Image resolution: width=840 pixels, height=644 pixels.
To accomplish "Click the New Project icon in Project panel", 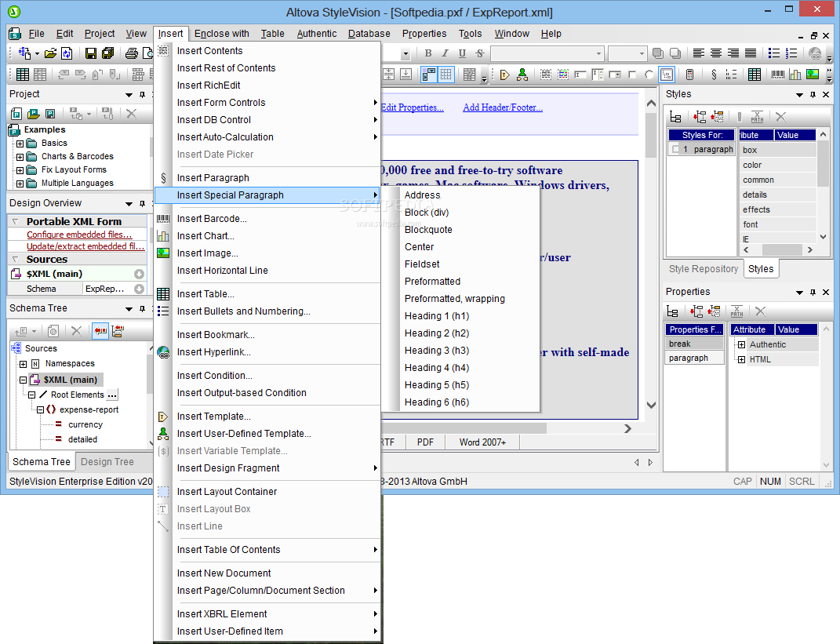I will (x=16, y=114).
